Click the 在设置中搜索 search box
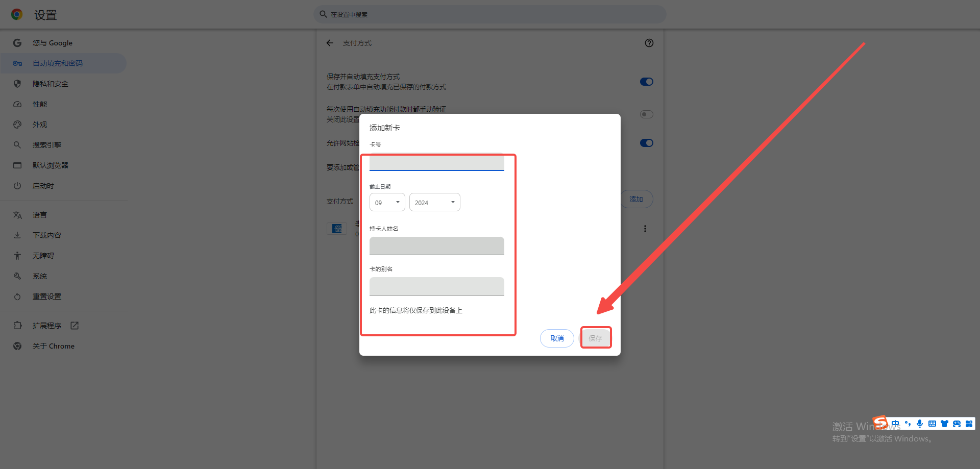The width and height of the screenshot is (980, 469). coord(490,14)
